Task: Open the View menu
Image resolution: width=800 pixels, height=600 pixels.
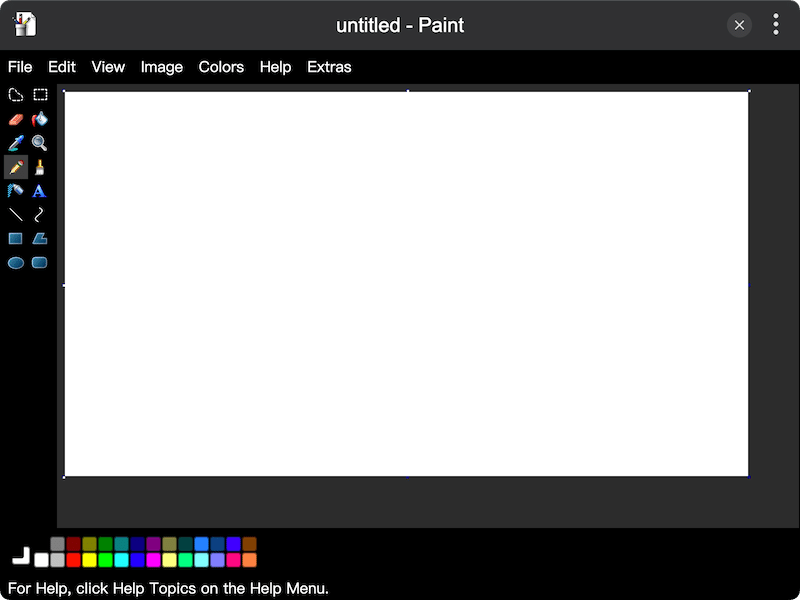Action: coord(108,67)
